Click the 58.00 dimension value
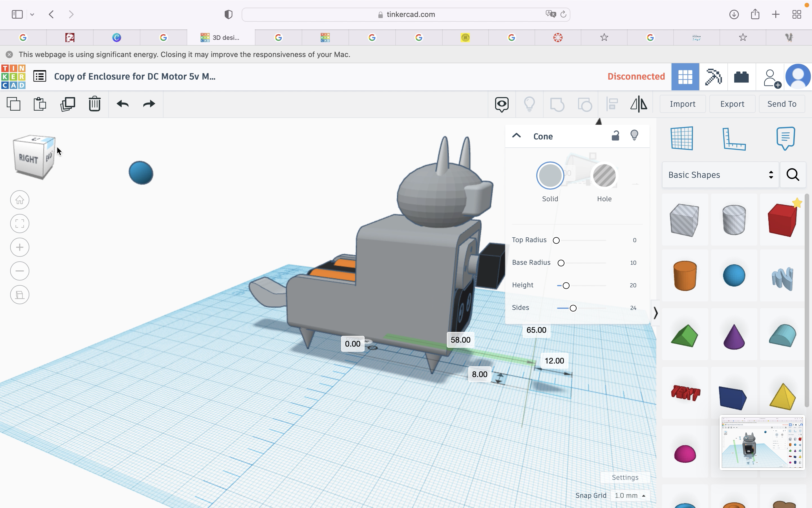This screenshot has width=812, height=508. coord(460,340)
